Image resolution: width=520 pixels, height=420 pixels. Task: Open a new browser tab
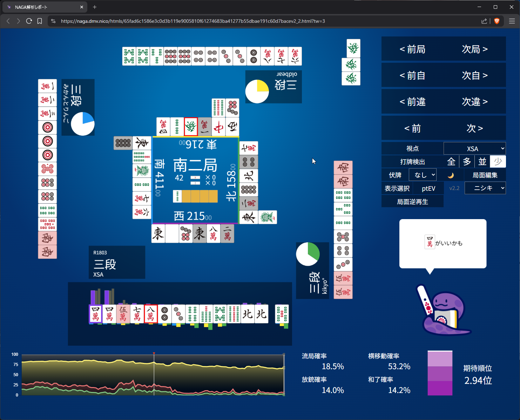pos(95,7)
